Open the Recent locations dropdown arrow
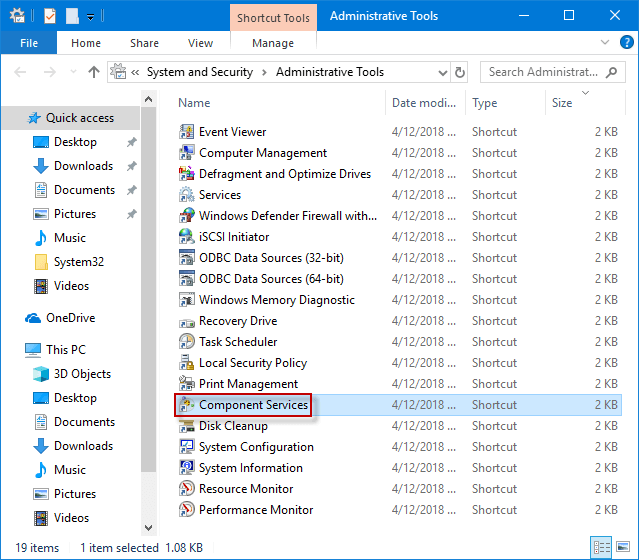 (x=73, y=72)
